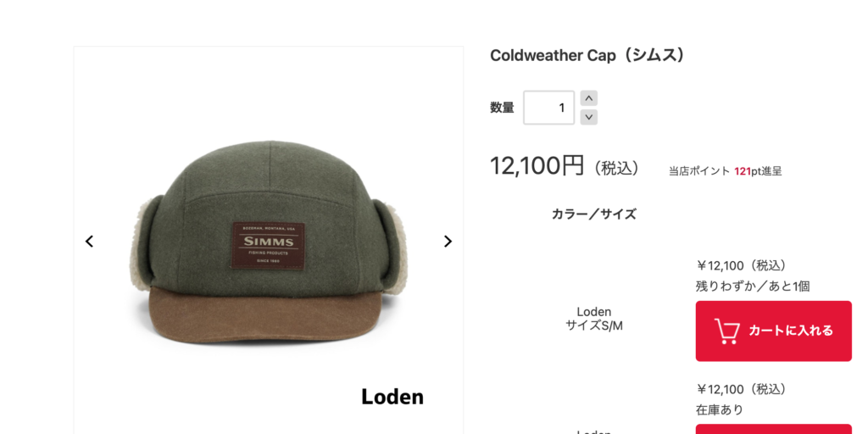Open the Loden cap product photo
The width and height of the screenshot is (868, 434).
[x=269, y=240]
